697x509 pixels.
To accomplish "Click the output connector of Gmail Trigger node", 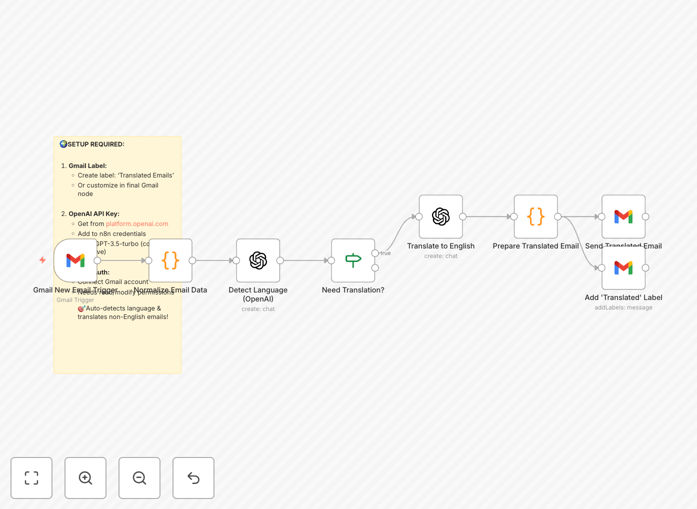I will pos(97,261).
